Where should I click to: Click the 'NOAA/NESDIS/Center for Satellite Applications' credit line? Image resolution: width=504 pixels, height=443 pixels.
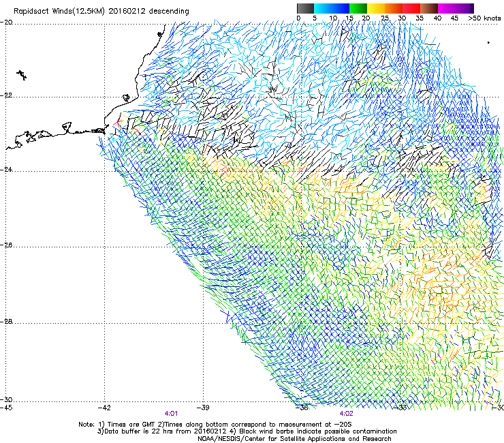[x=294, y=438]
